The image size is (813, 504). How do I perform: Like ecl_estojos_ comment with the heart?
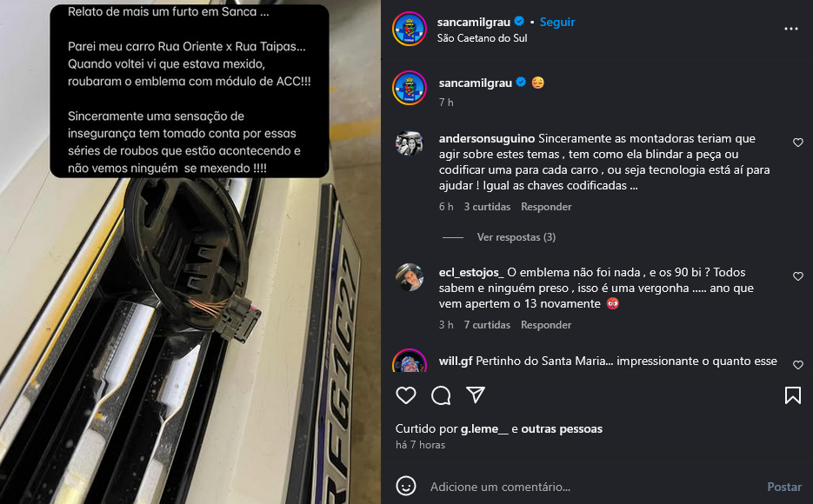pos(798,276)
